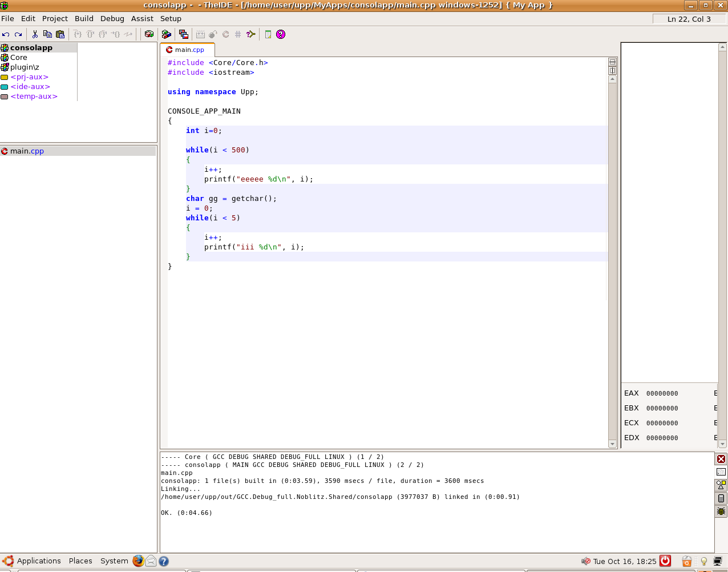This screenshot has height=572, width=728.
Task: Click the vertical split editor icon
Action: pyautogui.click(x=612, y=70)
